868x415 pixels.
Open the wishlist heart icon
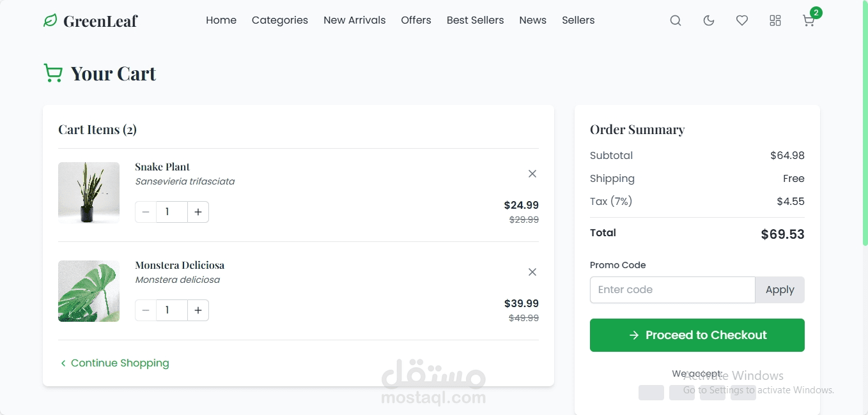742,20
